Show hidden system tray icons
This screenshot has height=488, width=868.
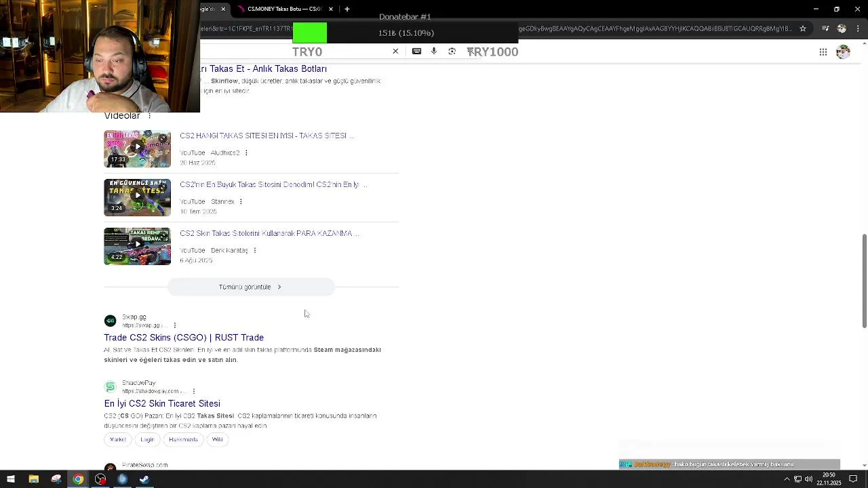pyautogui.click(x=787, y=479)
